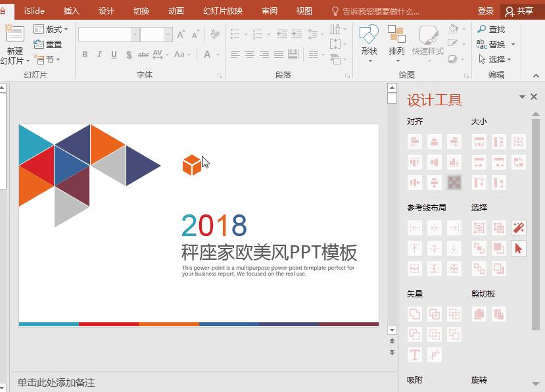545x392 pixels.
Task: Open the 版式 layout dropdown
Action: 51,29
